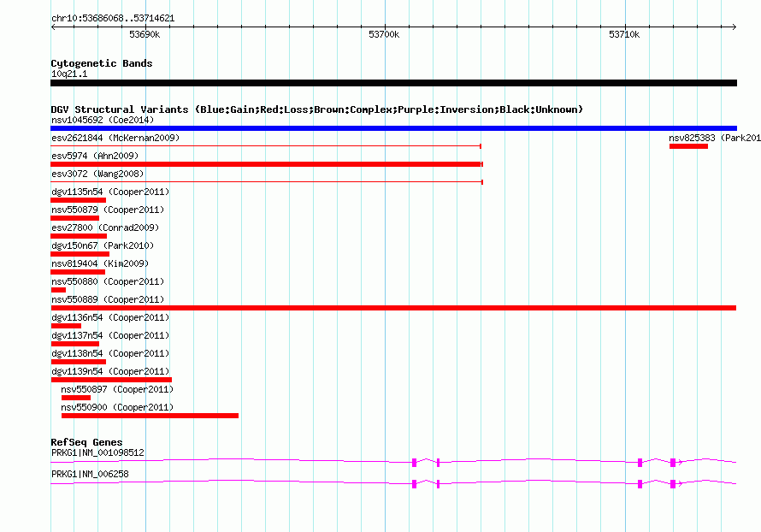Click the small red nsv550880 bar
Screen dimensions: 761x532
click(x=58, y=290)
